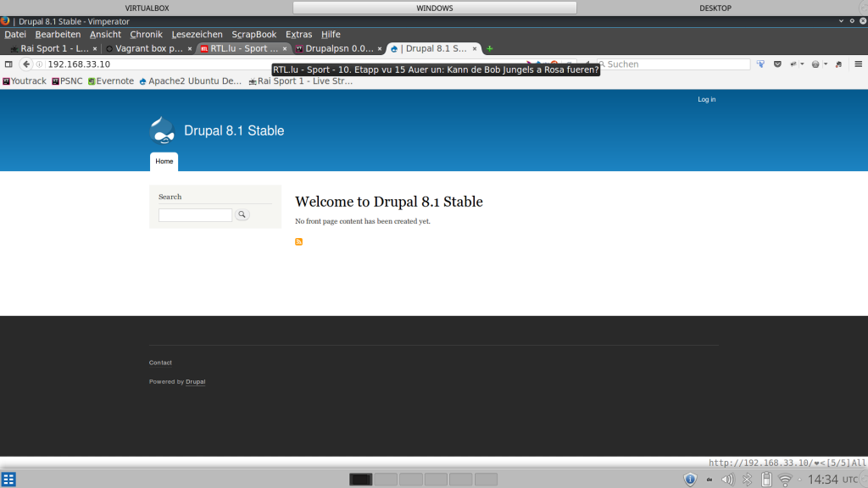Close the Drupalpsn tab
This screenshot has width=868, height=488.
pos(379,49)
